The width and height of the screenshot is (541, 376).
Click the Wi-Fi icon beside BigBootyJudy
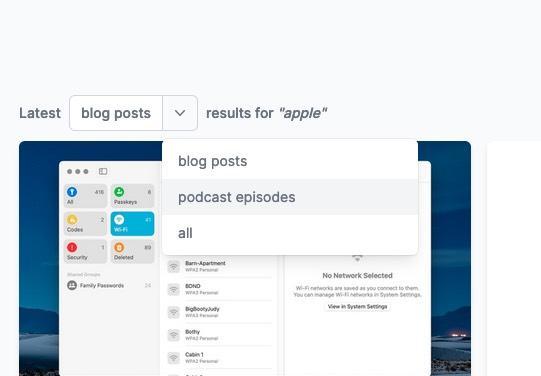pyautogui.click(x=174, y=312)
